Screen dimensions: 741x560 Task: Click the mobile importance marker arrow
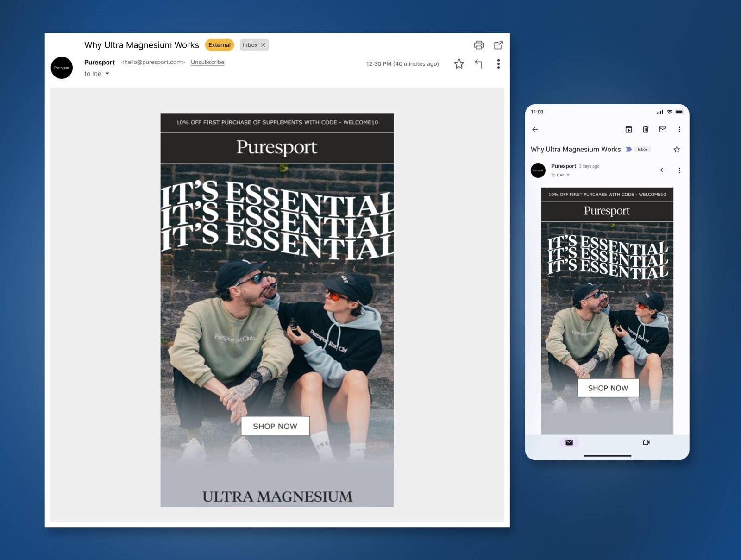628,149
